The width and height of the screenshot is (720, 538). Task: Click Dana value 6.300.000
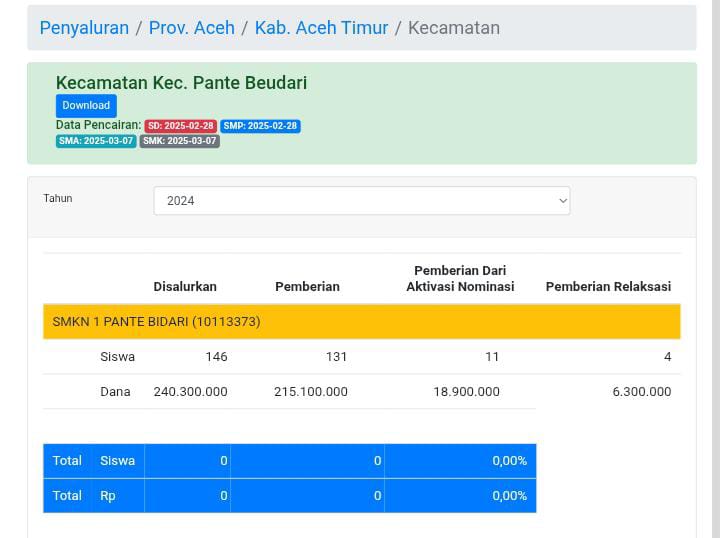tap(642, 392)
